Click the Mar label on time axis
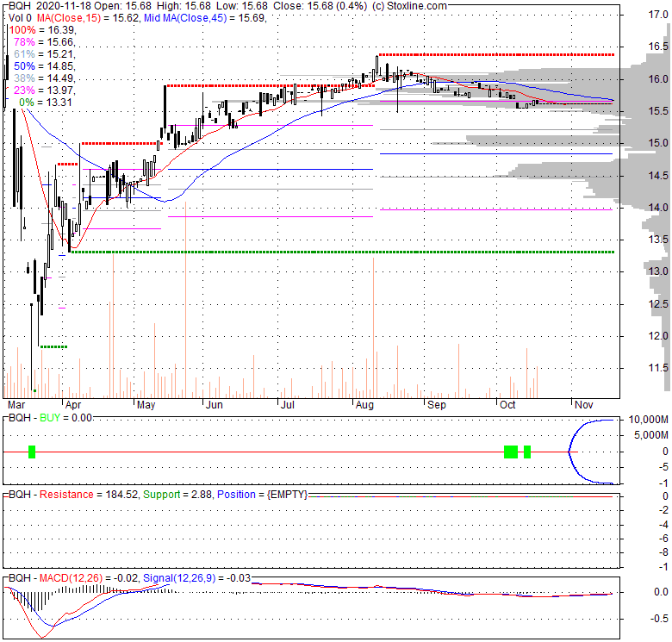The height and width of the screenshot is (642, 672). coord(16,405)
